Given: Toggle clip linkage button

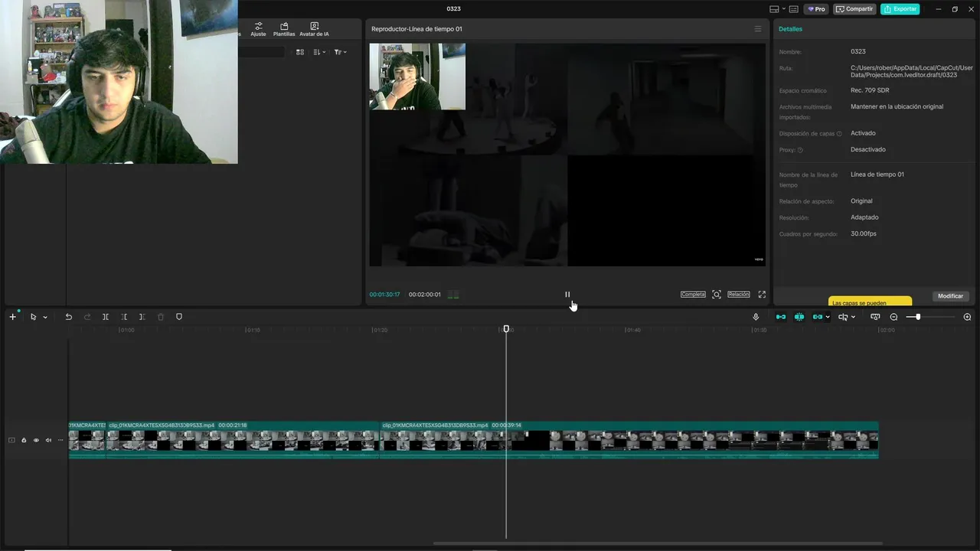Looking at the screenshot, I should click(x=818, y=317).
